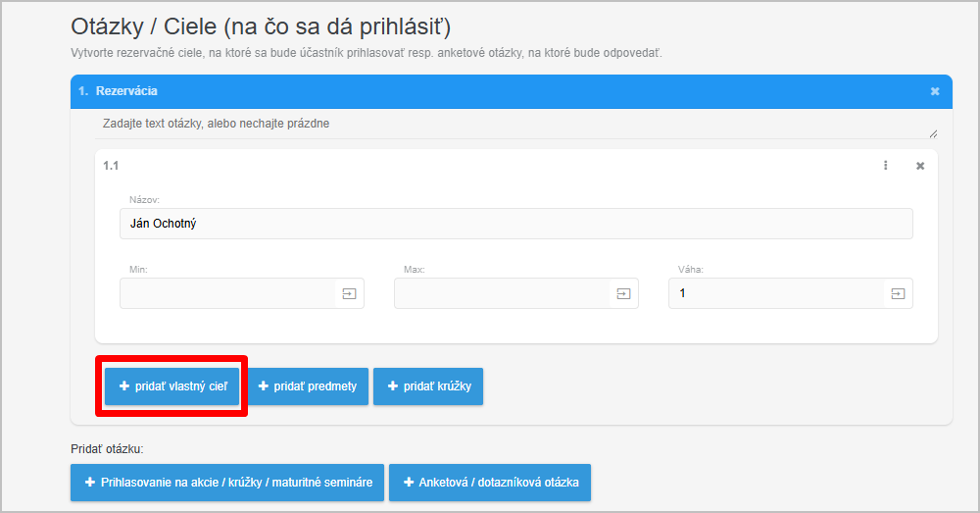980x513 pixels.
Task: Select the 'pridať krúžky' button
Action: point(428,386)
